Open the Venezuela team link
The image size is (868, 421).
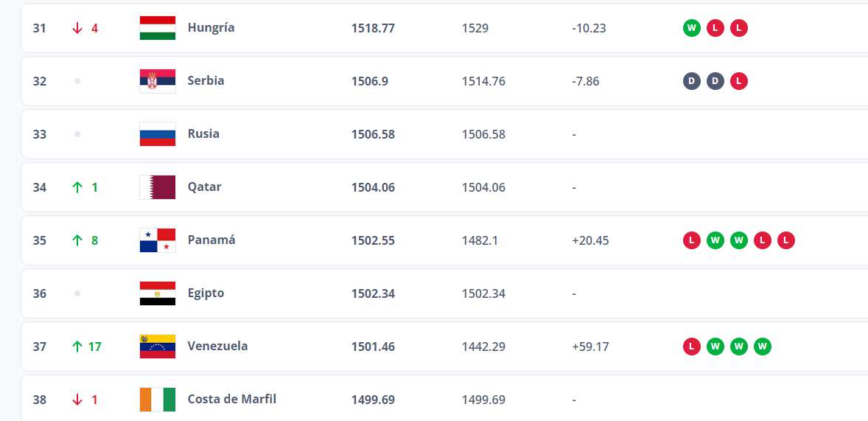point(217,347)
